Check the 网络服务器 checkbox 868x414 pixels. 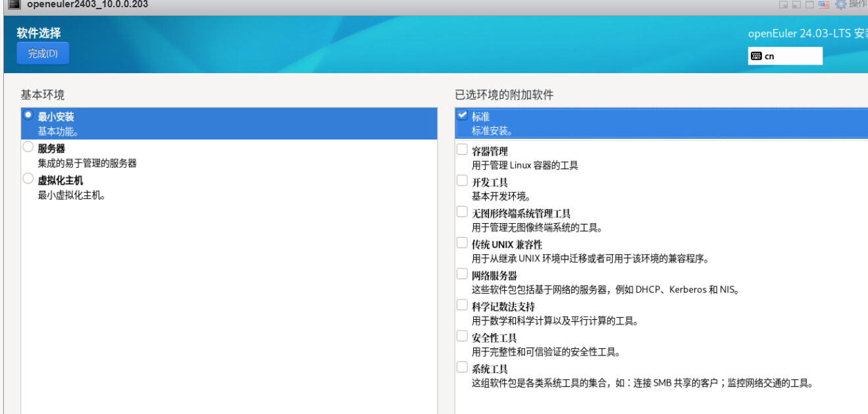pos(462,274)
